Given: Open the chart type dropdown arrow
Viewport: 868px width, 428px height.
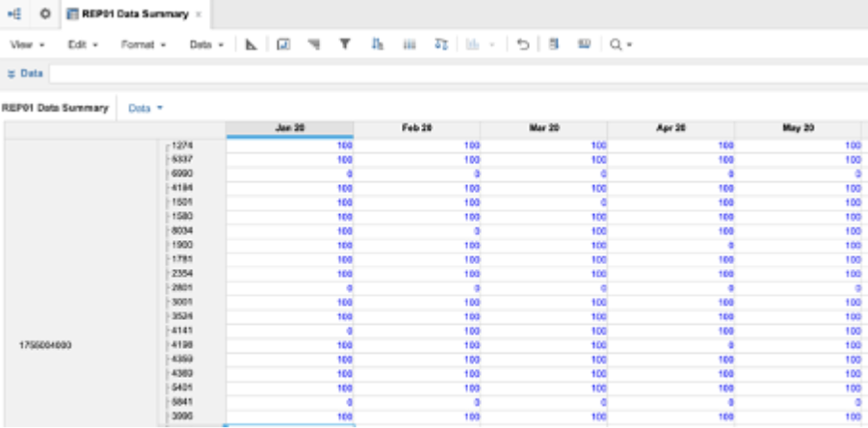Looking at the screenshot, I should (492, 45).
